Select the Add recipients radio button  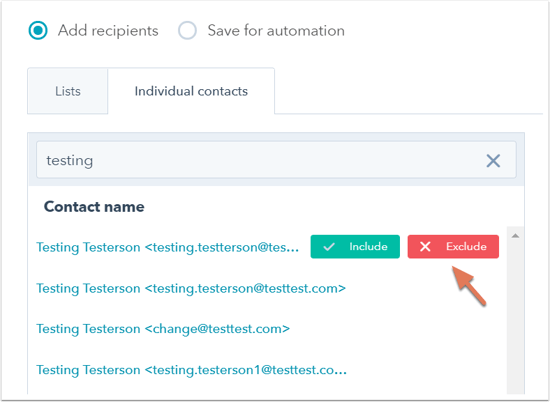pos(38,31)
